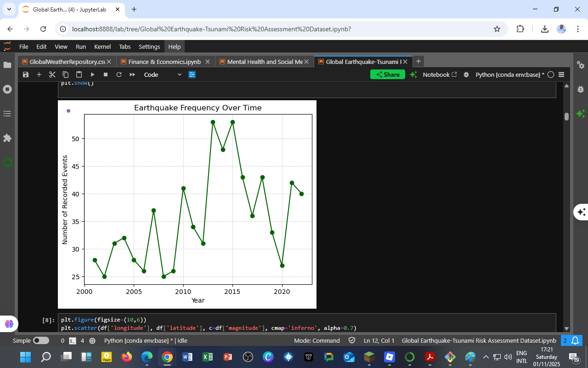Open the Extension Manager puzzle icon in sidebar
588x368 pixels.
(7, 138)
